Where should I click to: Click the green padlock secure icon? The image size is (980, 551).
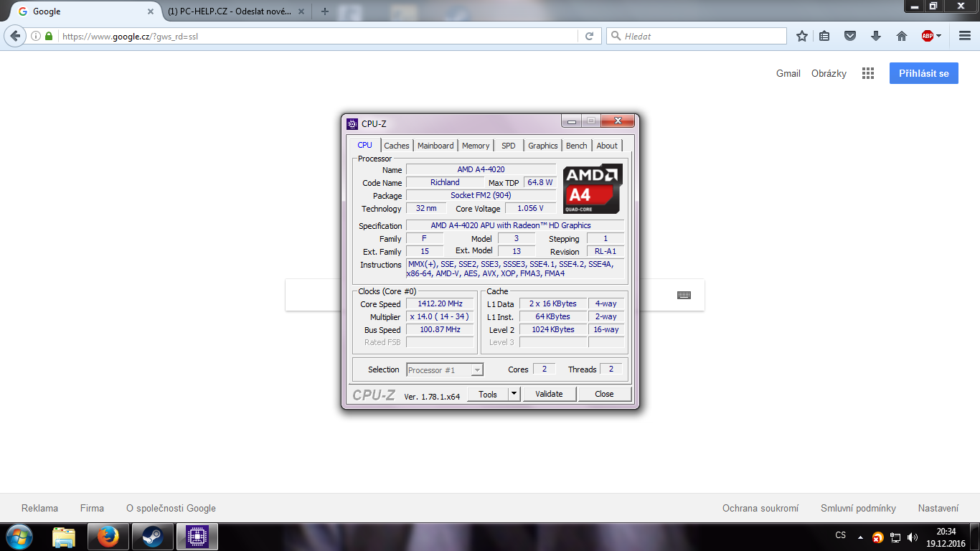click(x=49, y=36)
